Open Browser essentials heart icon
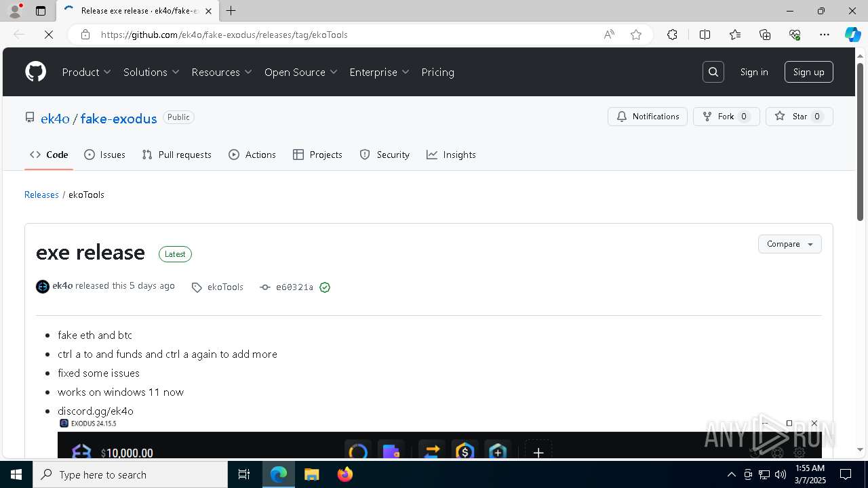 795,35
